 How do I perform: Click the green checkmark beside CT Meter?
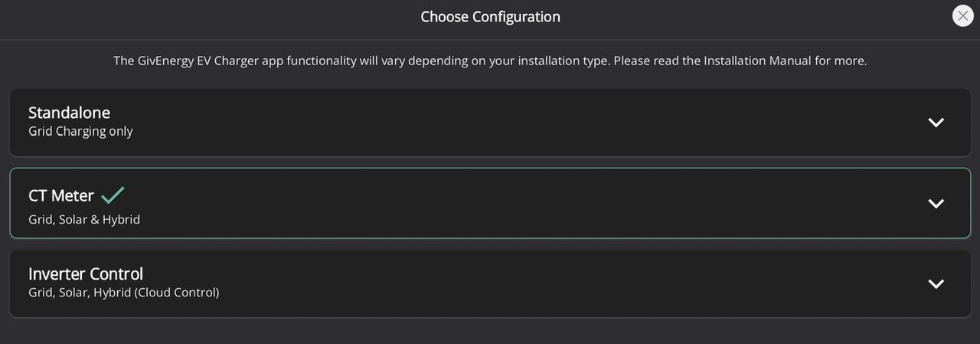(113, 195)
